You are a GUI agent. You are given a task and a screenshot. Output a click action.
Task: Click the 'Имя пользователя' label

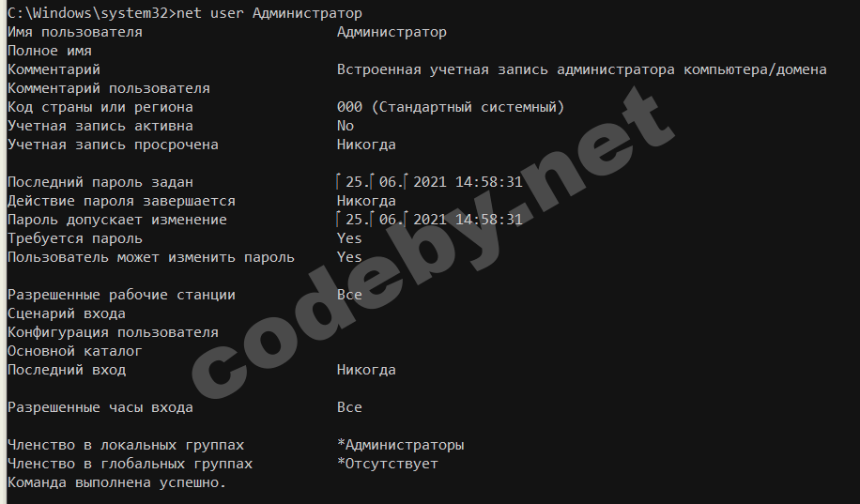click(x=74, y=32)
